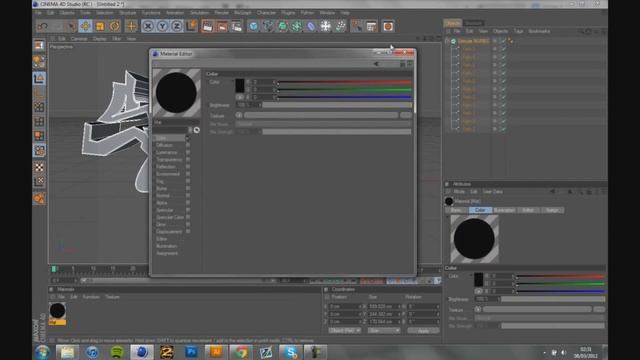Select Model mode in left sidebar
The width and height of the screenshot is (640, 360).
[x=39, y=78]
